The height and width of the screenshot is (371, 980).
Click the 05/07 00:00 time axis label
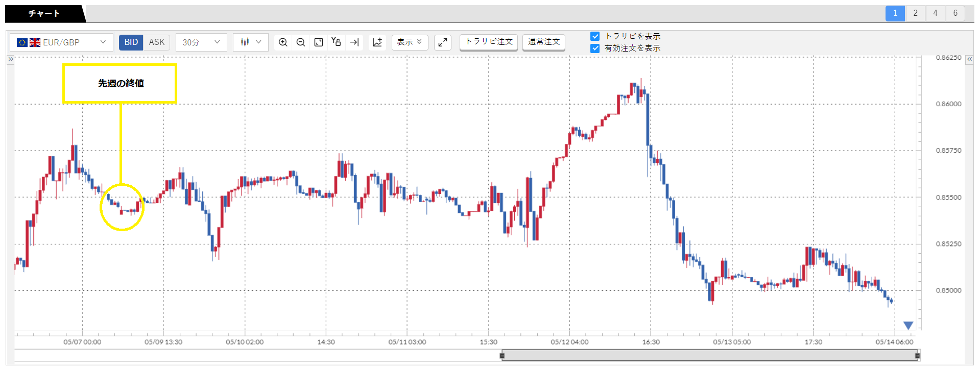(82, 342)
